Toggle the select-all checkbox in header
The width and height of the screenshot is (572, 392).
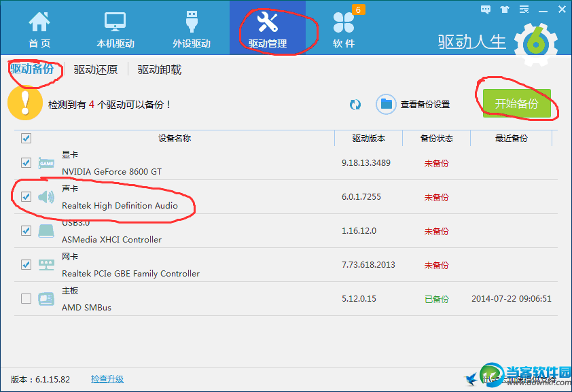pyautogui.click(x=26, y=138)
